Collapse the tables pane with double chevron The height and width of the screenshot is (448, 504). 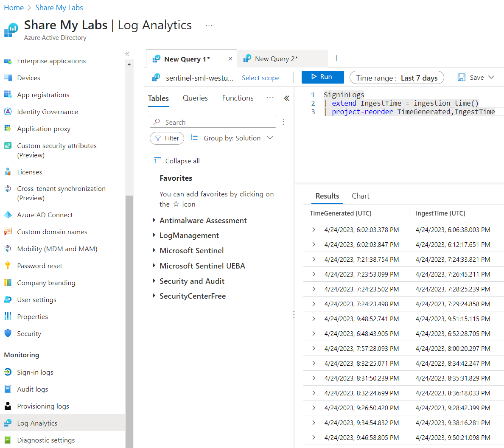coord(286,98)
